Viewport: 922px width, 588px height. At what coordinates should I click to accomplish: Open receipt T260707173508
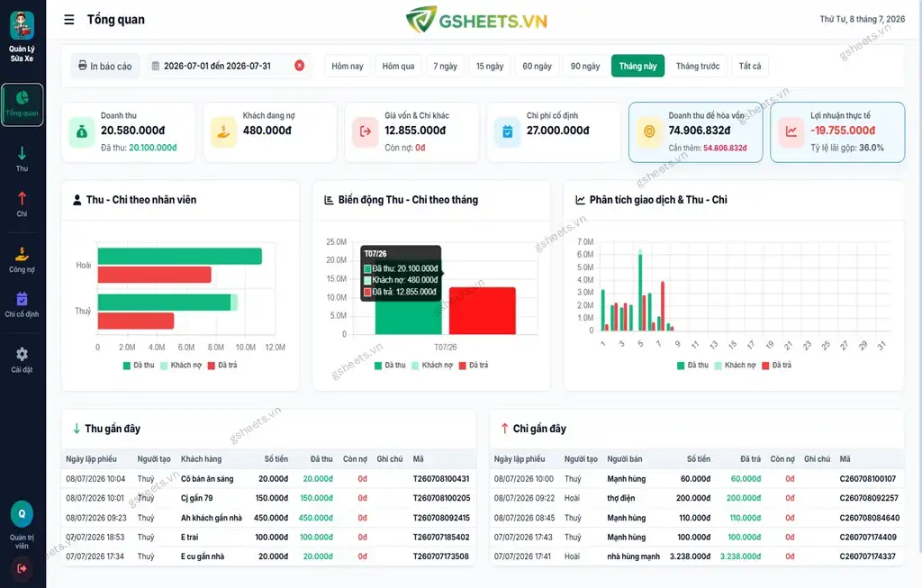[x=441, y=556]
